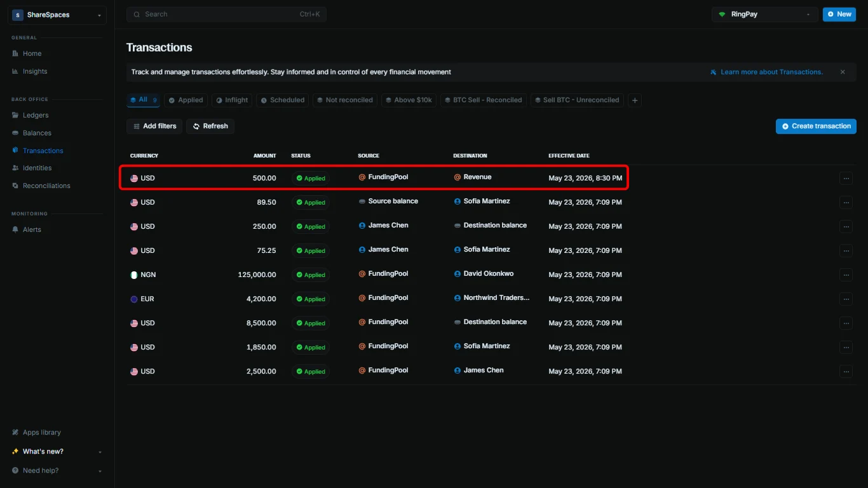The width and height of the screenshot is (868, 488).
Task: Refresh the transactions list
Action: pos(210,126)
